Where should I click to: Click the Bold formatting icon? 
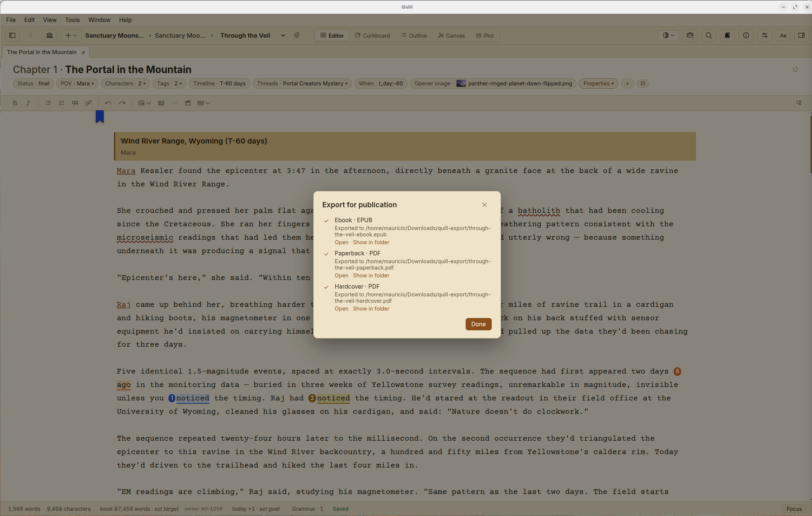tap(15, 103)
